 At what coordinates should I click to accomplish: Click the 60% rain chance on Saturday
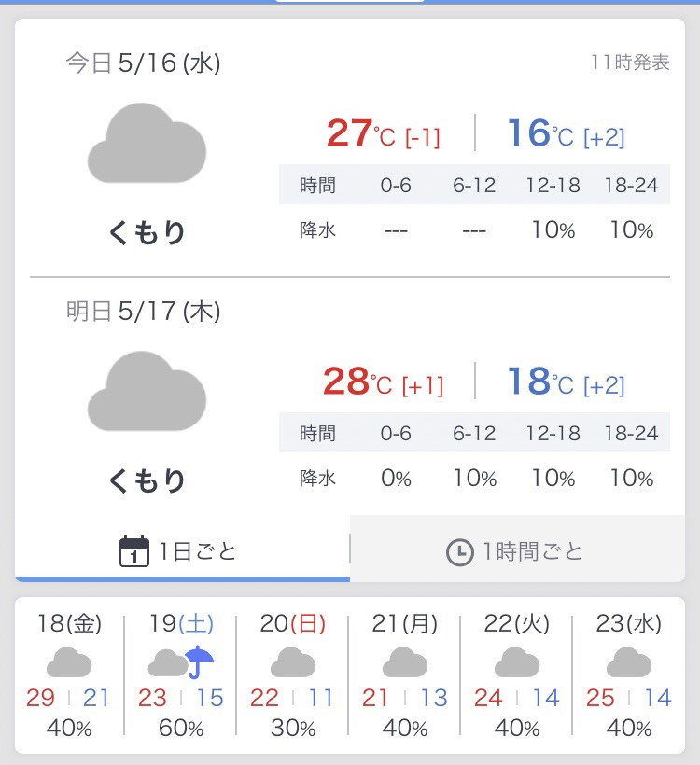pyautogui.click(x=181, y=728)
